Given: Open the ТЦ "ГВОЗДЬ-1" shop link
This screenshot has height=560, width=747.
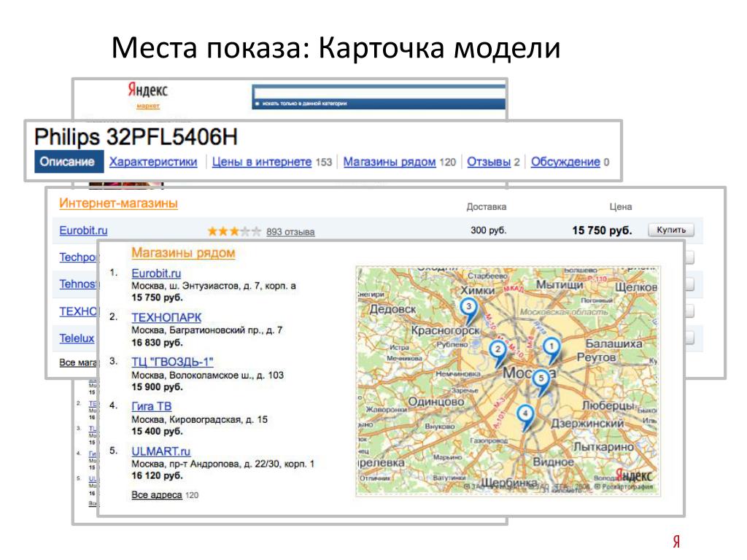Looking at the screenshot, I should 172,362.
